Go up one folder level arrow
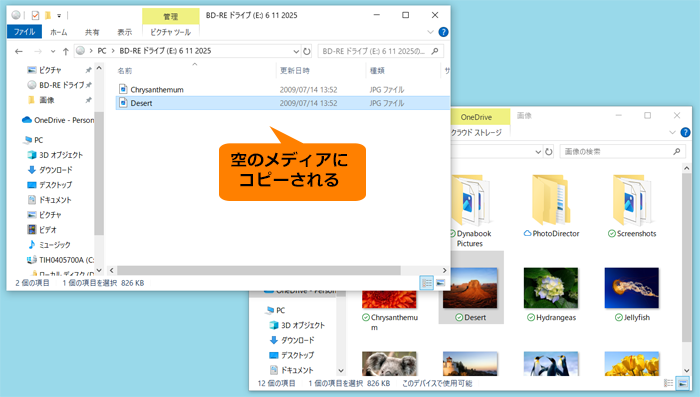700x397 pixels. point(66,51)
